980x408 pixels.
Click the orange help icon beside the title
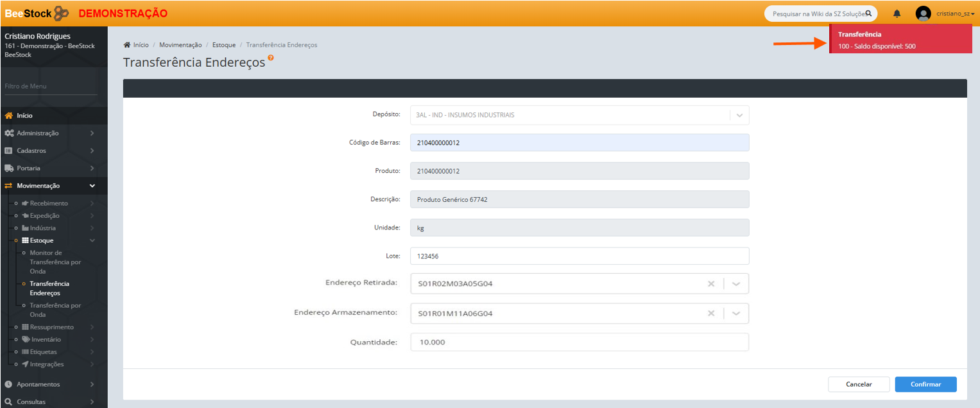271,58
